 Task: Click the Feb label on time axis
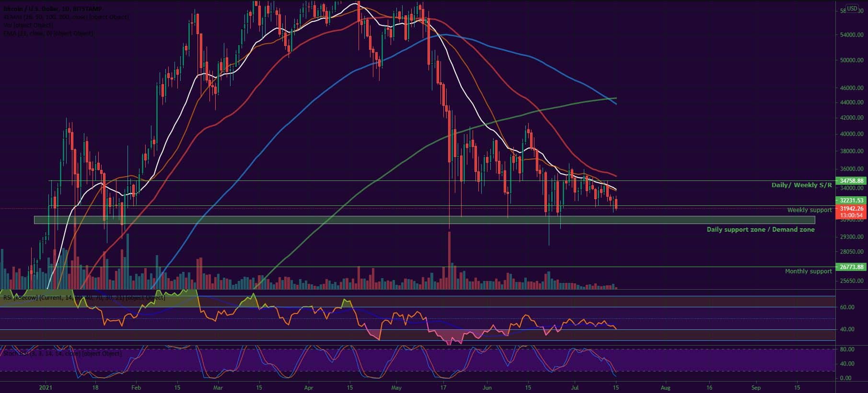136,387
